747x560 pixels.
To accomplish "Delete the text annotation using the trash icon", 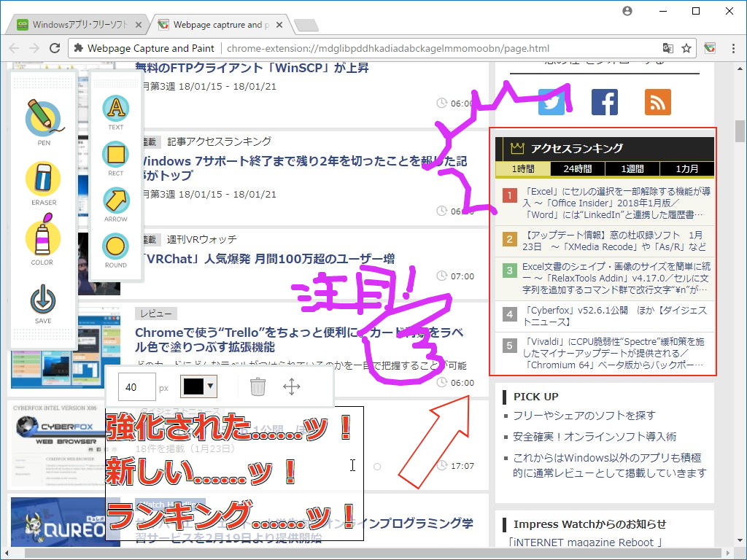I will click(257, 386).
